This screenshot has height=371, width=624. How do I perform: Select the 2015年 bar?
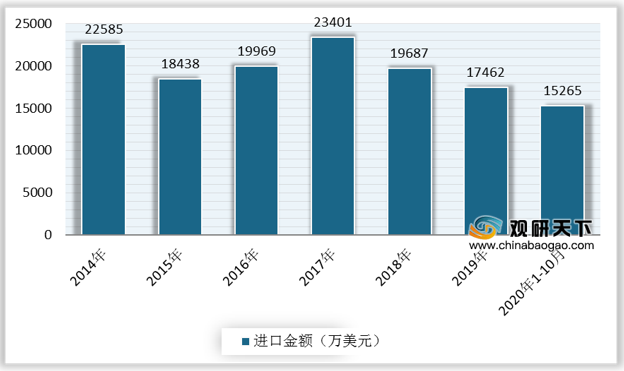tap(180, 157)
